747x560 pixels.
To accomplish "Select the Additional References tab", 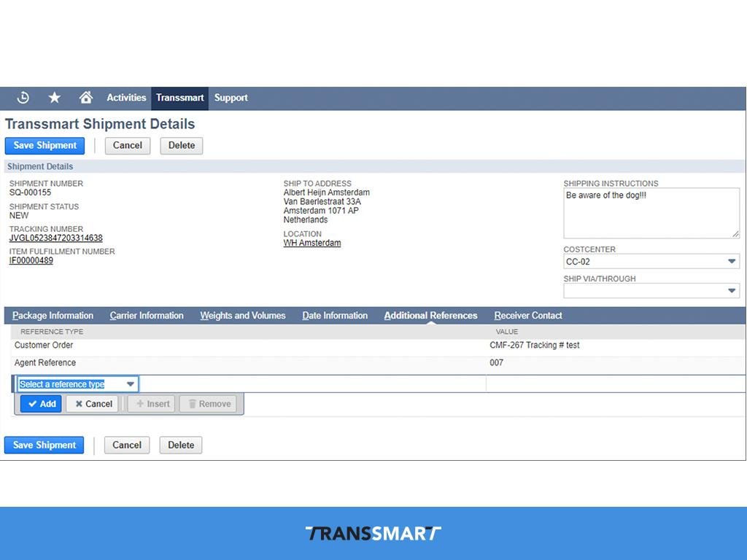I will [430, 316].
